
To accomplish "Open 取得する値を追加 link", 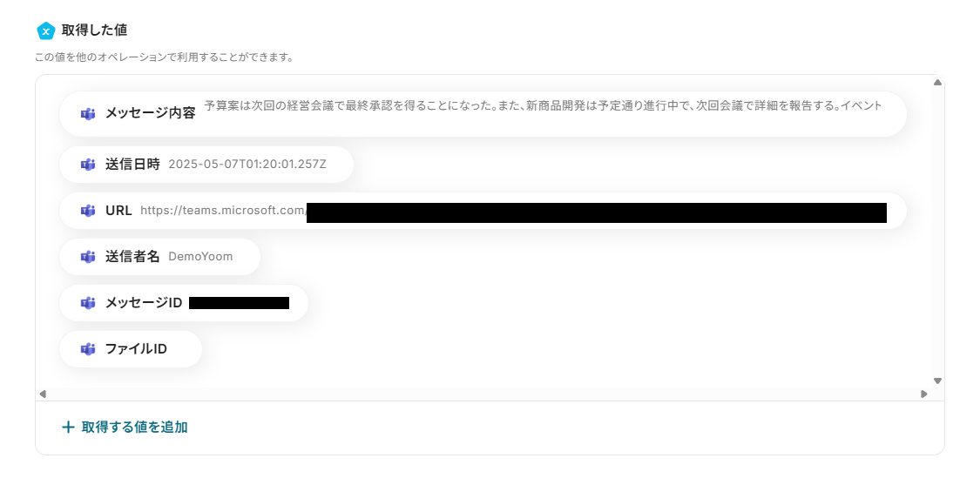I will click(x=125, y=427).
